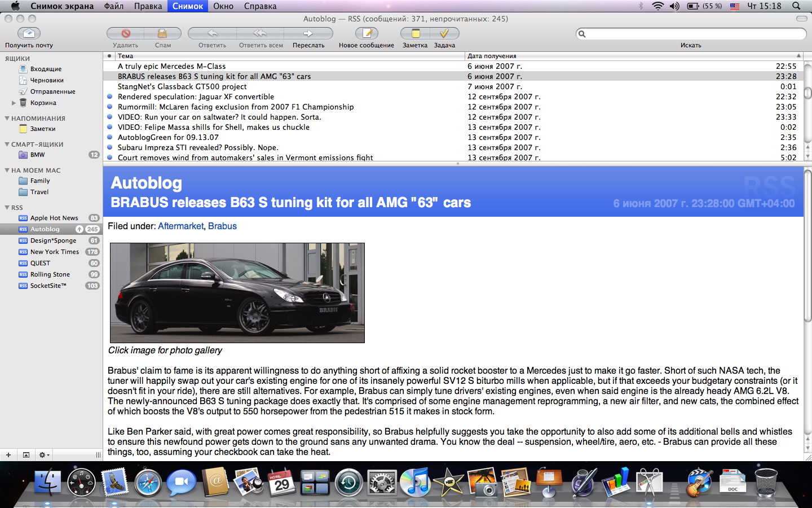Select the Rolling Stone feed
Viewport: 812px width, 508px height.
[x=50, y=274]
